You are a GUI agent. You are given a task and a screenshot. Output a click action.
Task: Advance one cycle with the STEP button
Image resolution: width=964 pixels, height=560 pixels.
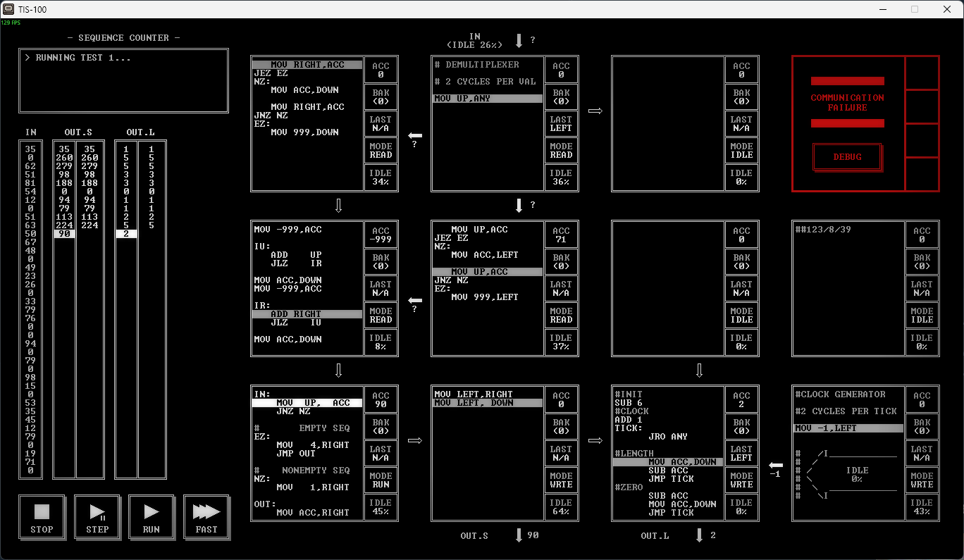[x=97, y=517]
